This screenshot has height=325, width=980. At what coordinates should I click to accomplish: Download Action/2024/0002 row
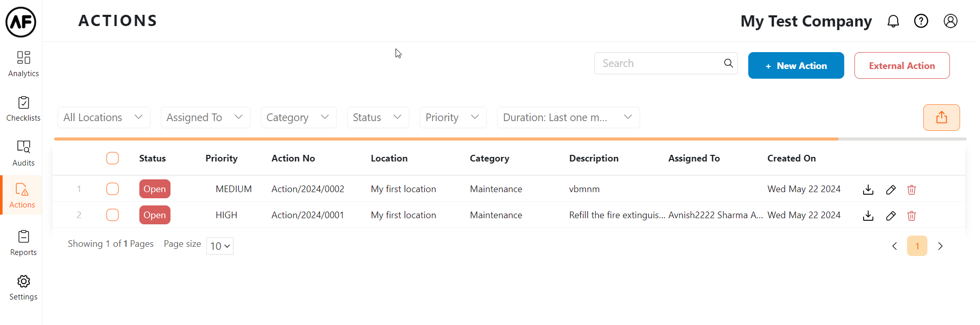868,190
